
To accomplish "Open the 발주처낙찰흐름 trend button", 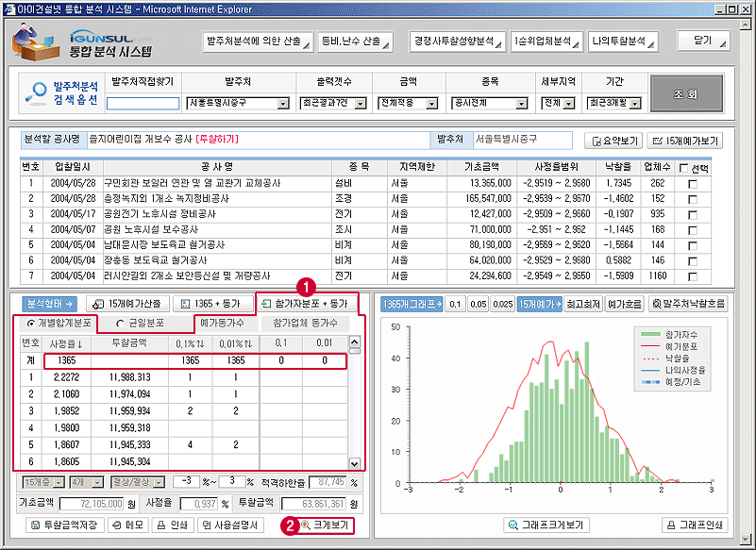I will [688, 304].
